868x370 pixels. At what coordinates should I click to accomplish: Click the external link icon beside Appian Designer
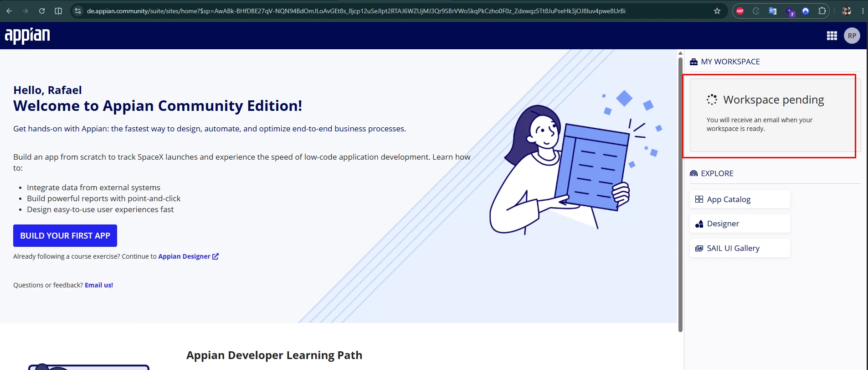click(216, 256)
